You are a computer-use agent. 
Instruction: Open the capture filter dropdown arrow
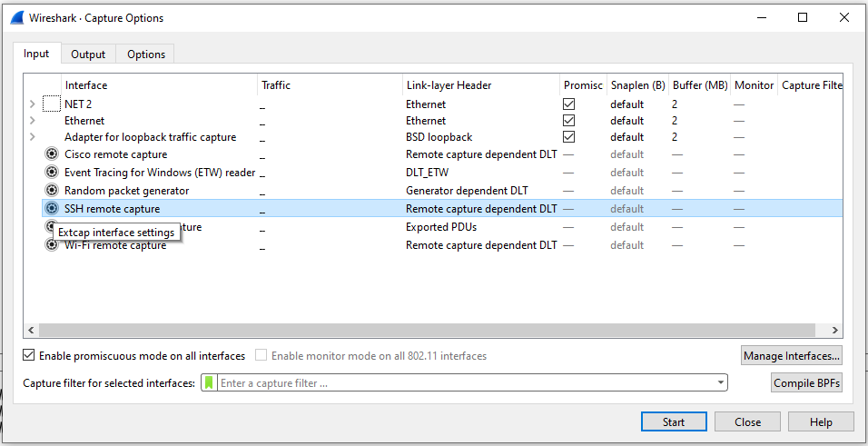pyautogui.click(x=720, y=383)
